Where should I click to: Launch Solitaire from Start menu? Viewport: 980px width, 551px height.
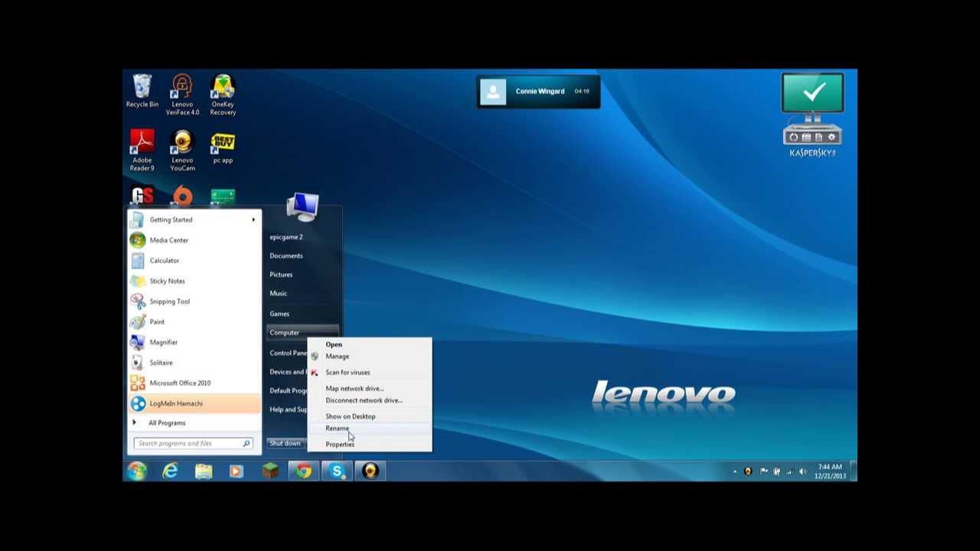pyautogui.click(x=195, y=363)
